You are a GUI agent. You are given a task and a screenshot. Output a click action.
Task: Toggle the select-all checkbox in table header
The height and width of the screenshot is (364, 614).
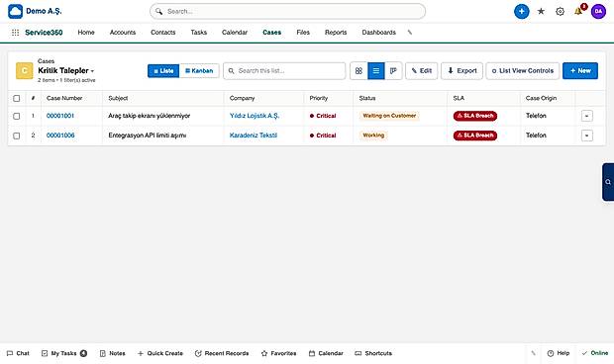coord(17,98)
